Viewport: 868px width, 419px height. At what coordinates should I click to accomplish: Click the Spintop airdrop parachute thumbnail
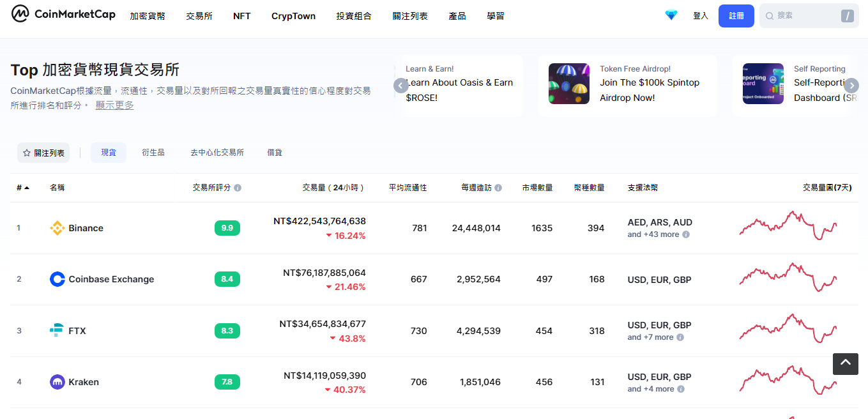pos(569,84)
